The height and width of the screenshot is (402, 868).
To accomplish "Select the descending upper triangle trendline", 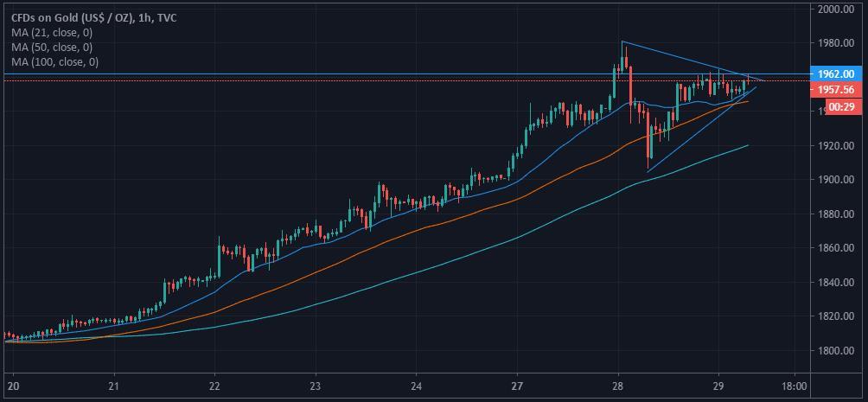I will [x=692, y=61].
